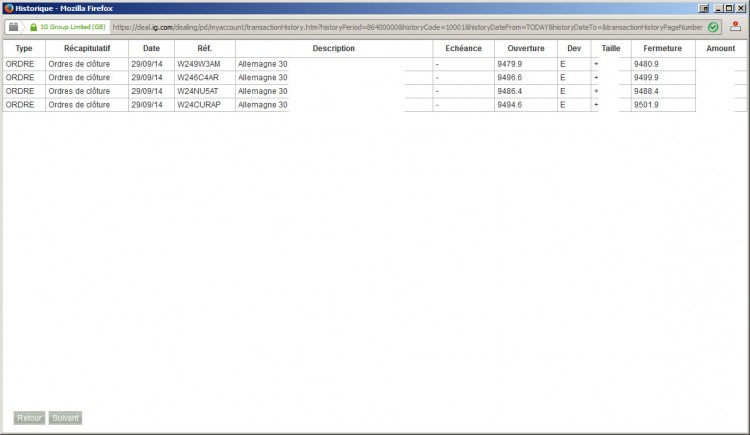The width and height of the screenshot is (750, 435).
Task: Click the red user icon at far right
Action: click(736, 27)
